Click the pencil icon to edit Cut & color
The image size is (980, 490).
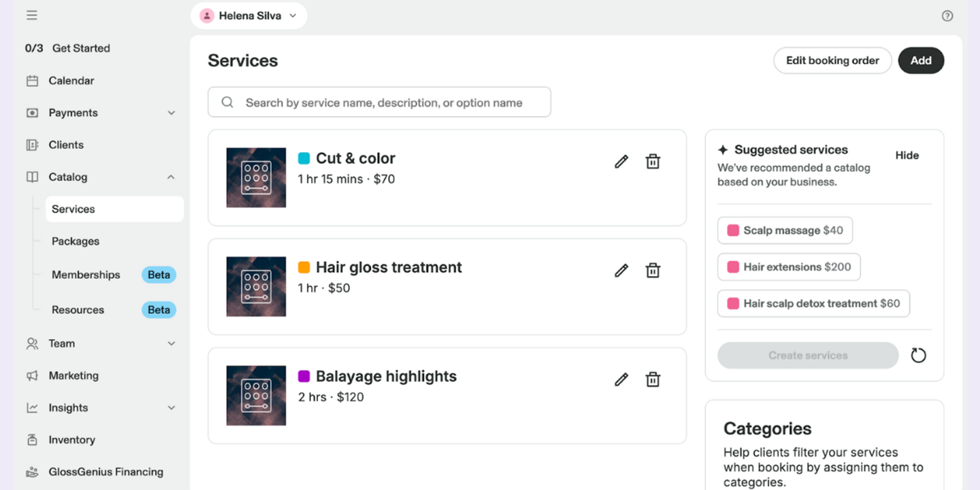click(621, 161)
